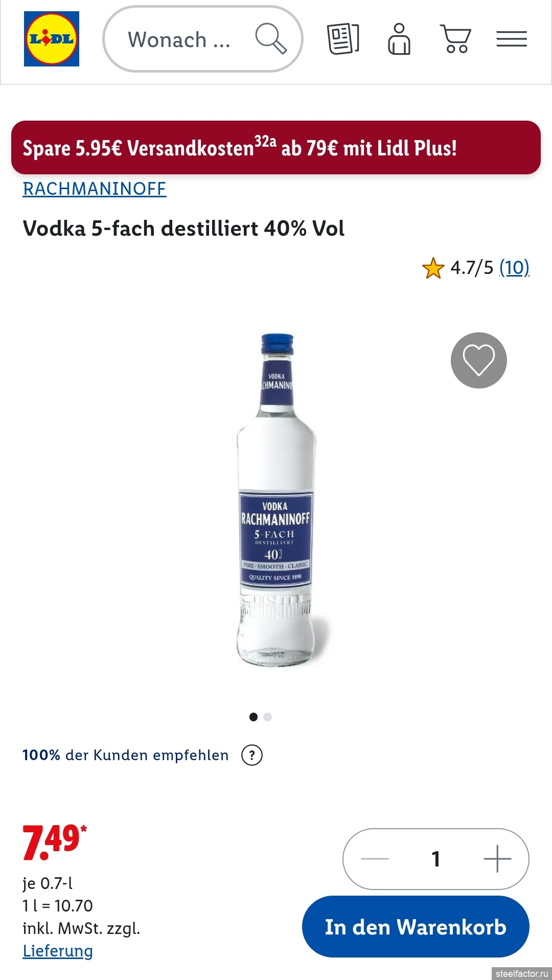The width and height of the screenshot is (552, 980).
Task: Open the Lieferung link
Action: point(58,951)
